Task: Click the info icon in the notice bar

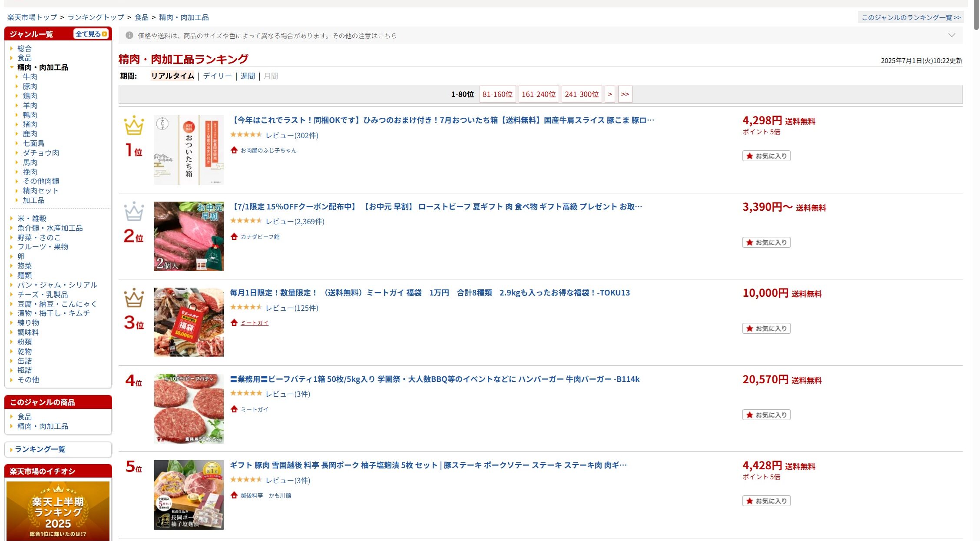Action: (x=129, y=35)
